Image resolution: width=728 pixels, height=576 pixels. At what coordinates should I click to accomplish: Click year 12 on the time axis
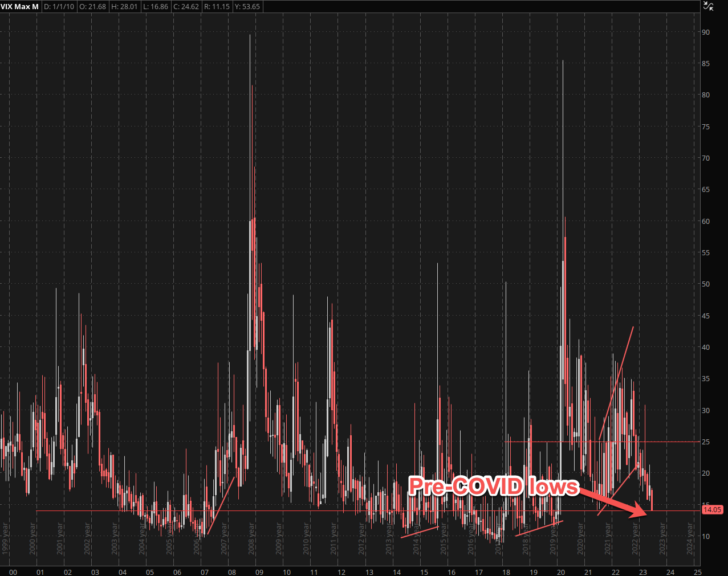click(x=341, y=572)
